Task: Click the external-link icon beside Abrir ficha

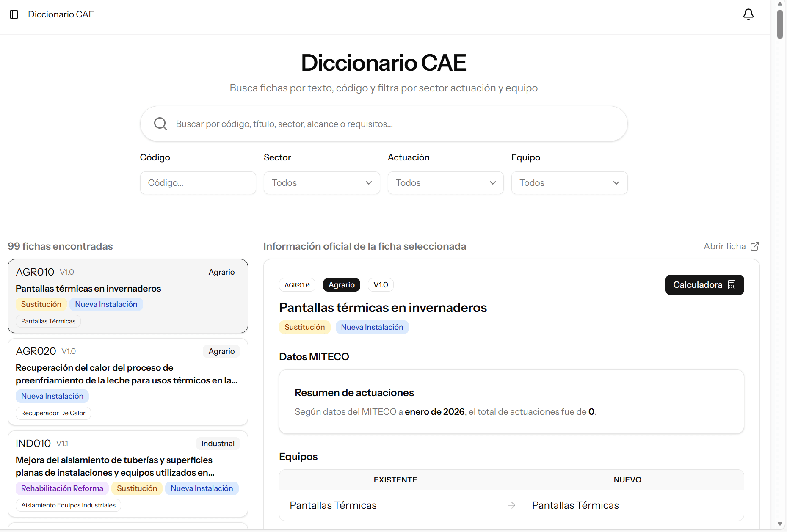Action: pos(755,246)
